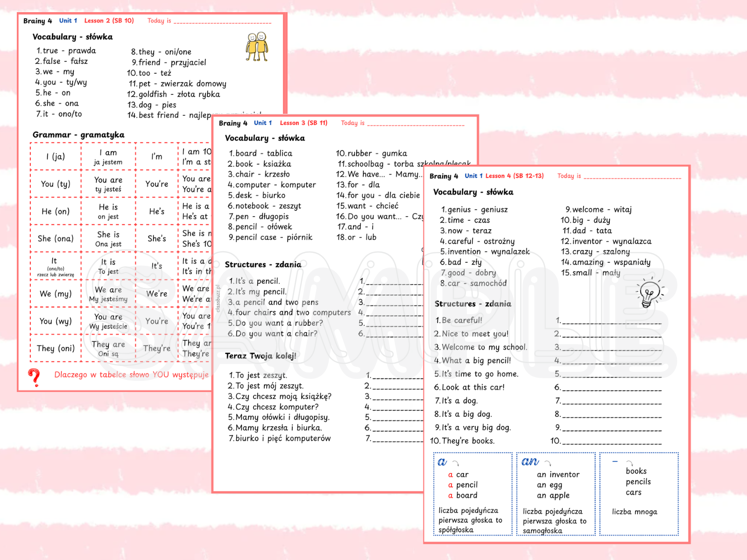Click the "or - lub" vocabulary entry
The width and height of the screenshot is (747, 560).
pos(356,237)
